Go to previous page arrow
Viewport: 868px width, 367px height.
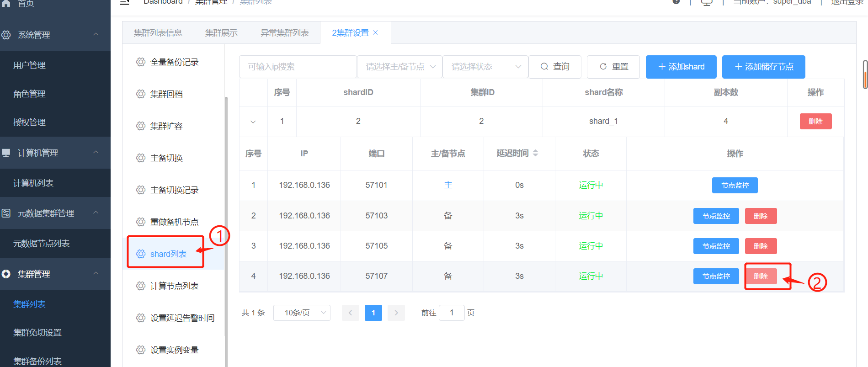pyautogui.click(x=351, y=313)
